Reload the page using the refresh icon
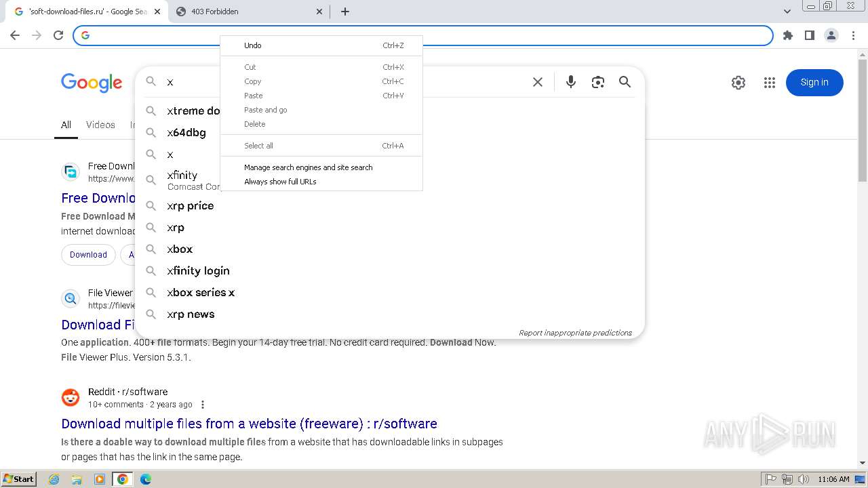Screen dimensions: 868x488 click(x=58, y=35)
